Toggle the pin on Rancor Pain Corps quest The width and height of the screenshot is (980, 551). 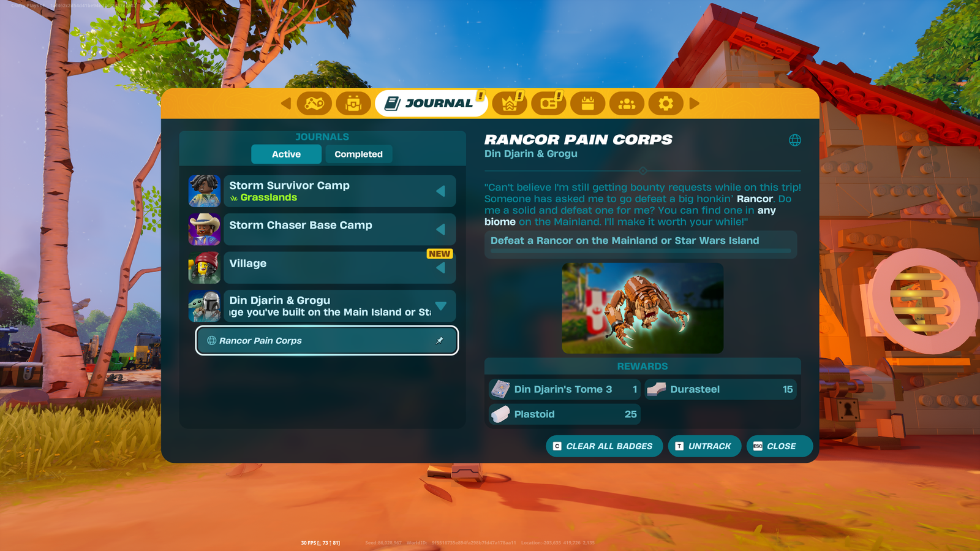[440, 341]
